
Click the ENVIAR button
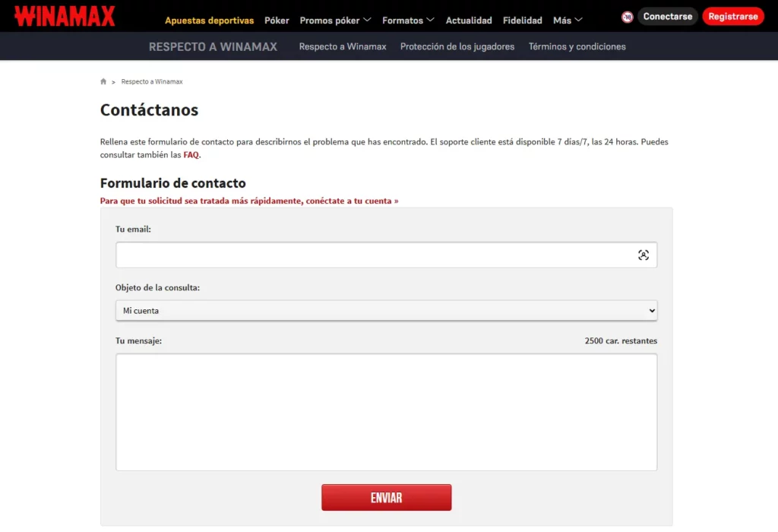(387, 497)
